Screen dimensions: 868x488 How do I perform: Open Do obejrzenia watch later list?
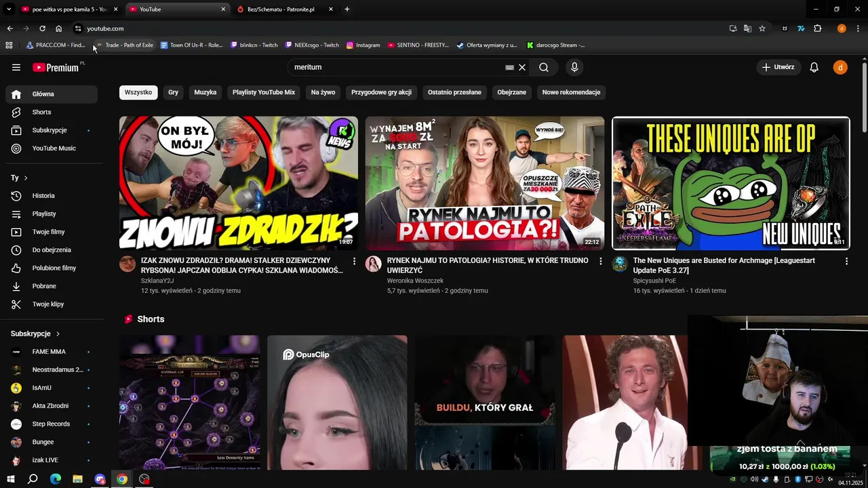(x=52, y=250)
